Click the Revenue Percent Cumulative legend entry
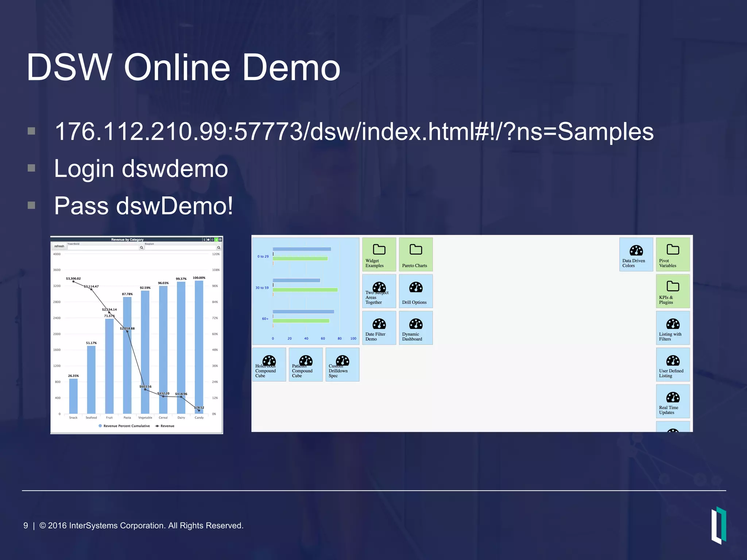Screen dimensions: 747x560 (x=124, y=426)
